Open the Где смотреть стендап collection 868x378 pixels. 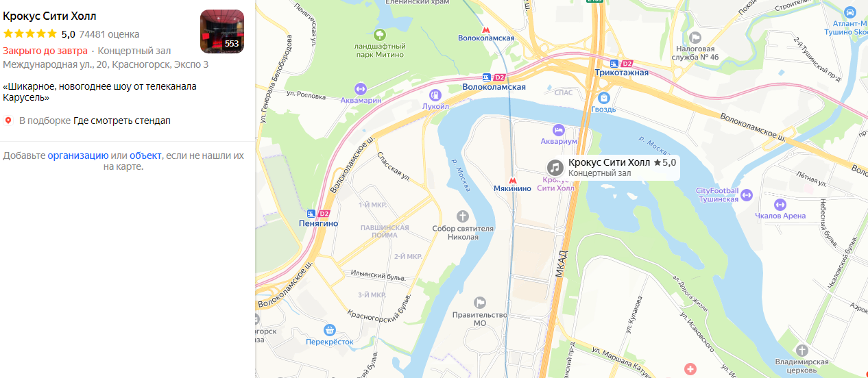tap(122, 121)
